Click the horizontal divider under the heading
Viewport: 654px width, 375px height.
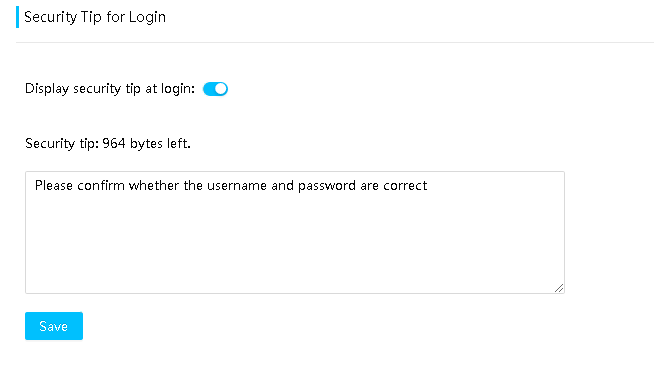click(x=335, y=42)
